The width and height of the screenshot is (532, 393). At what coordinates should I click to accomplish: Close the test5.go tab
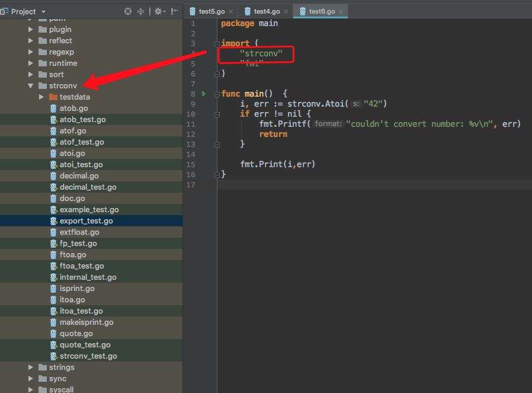(230, 11)
